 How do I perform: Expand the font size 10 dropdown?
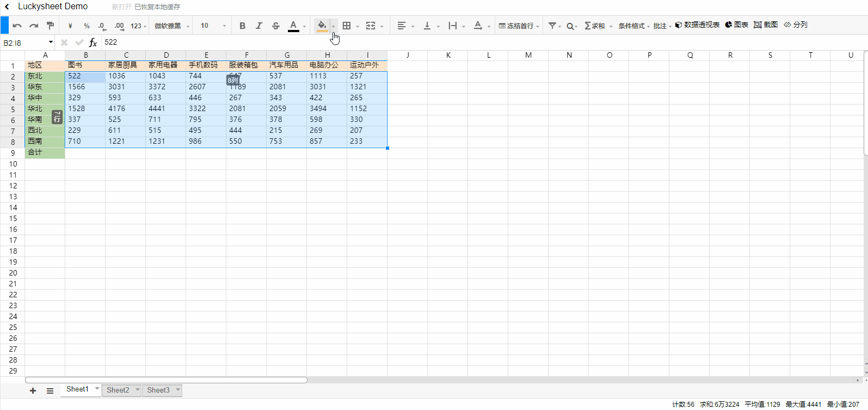pos(213,26)
